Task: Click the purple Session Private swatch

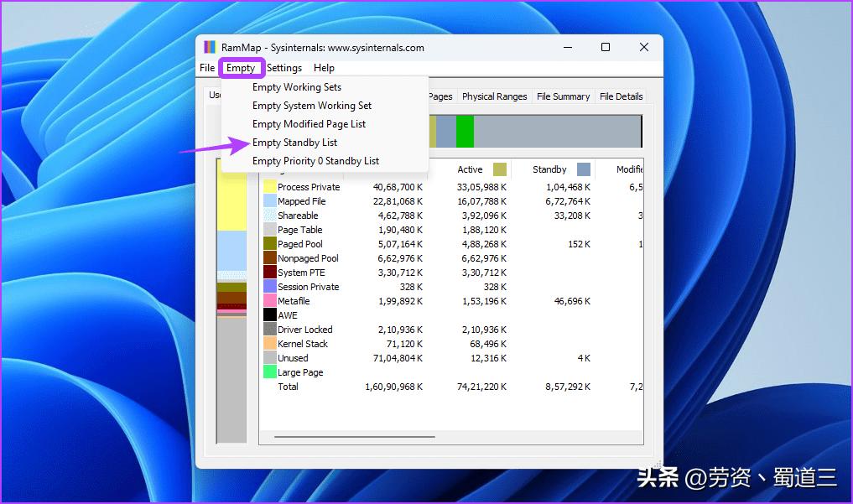Action: click(x=270, y=286)
